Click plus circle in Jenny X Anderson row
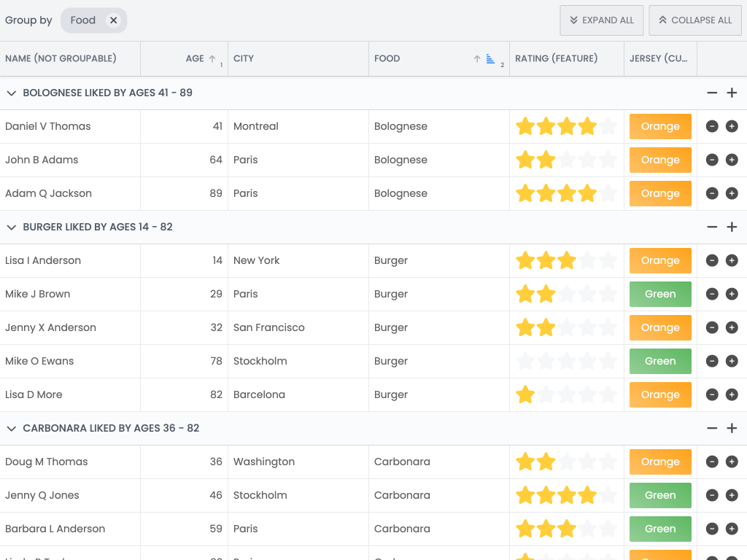The image size is (747, 560). [x=732, y=327]
